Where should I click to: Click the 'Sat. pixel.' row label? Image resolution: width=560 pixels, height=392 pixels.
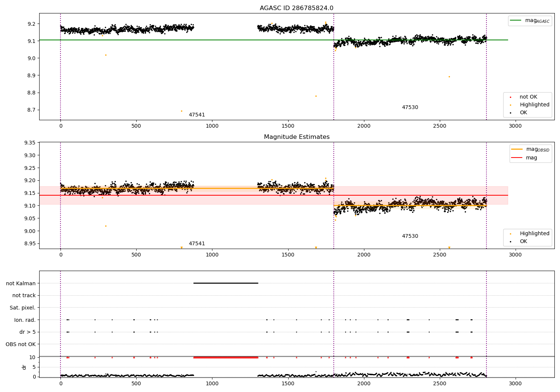click(23, 308)
